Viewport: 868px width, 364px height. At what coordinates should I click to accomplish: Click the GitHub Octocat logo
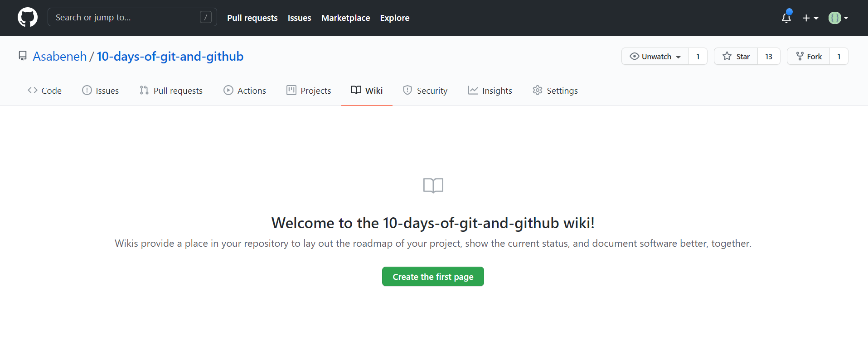point(28,18)
